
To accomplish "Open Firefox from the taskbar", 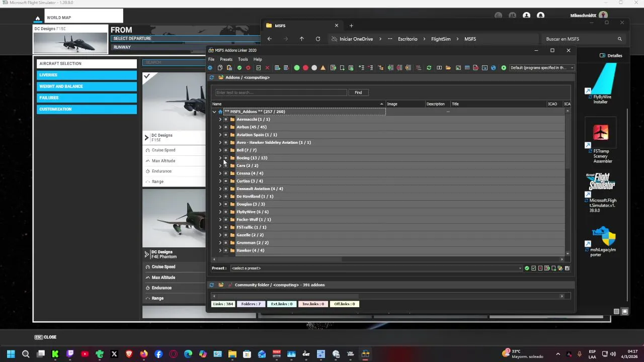I will 144,354.
